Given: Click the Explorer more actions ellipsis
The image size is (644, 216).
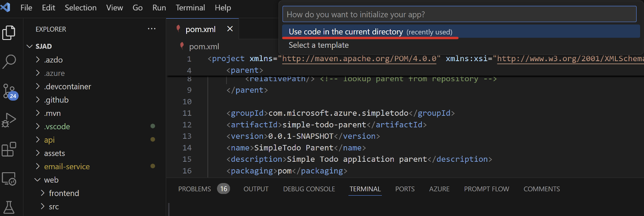Looking at the screenshot, I should click(x=151, y=29).
